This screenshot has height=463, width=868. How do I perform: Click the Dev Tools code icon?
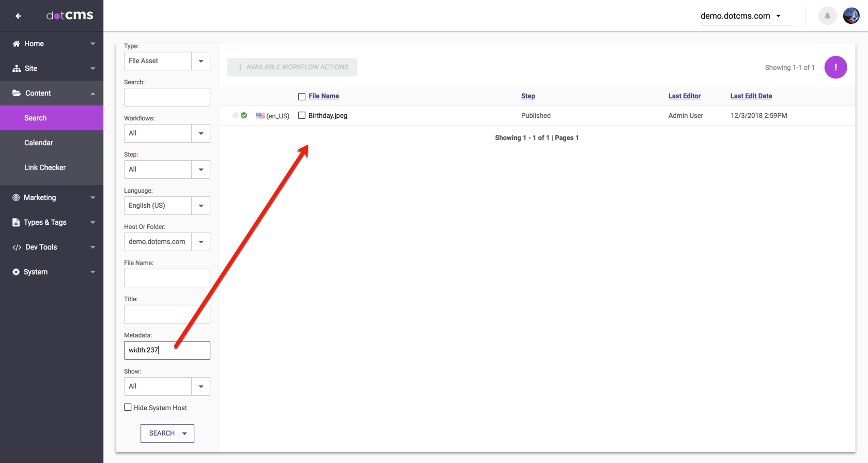pyautogui.click(x=17, y=248)
